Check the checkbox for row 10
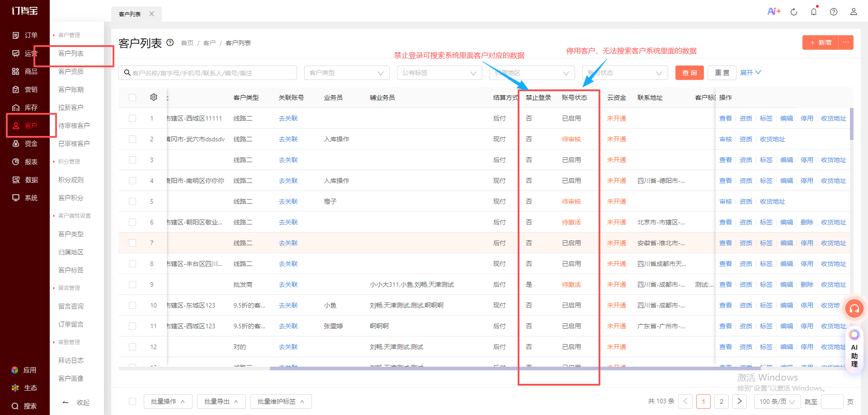The height and width of the screenshot is (415, 868). point(132,305)
